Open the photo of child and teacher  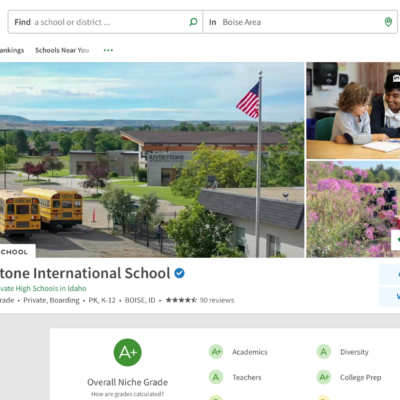[353, 110]
